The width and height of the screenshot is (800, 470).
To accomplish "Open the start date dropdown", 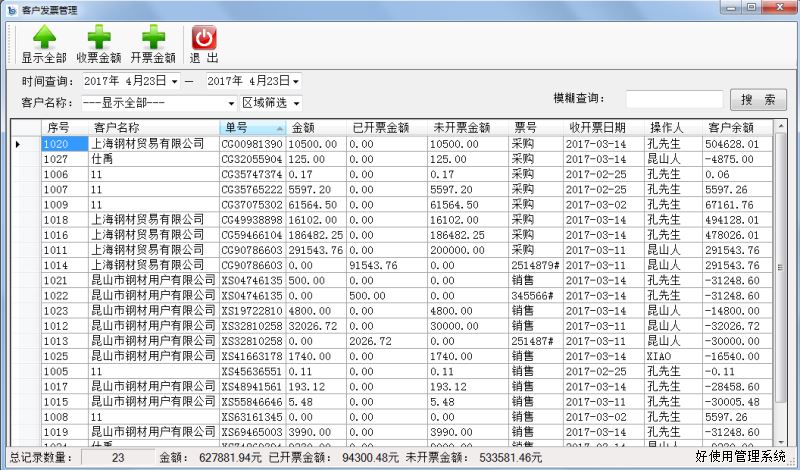I will tap(174, 80).
